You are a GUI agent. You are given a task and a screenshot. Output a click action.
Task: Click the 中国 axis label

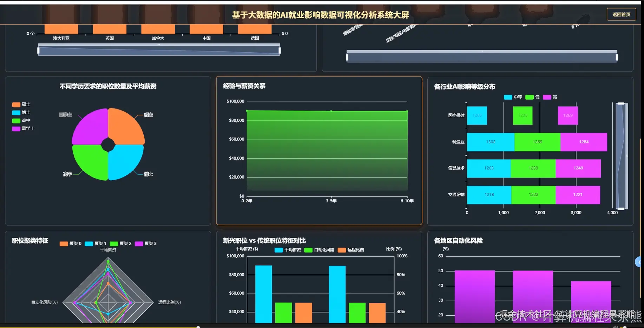[x=206, y=38]
